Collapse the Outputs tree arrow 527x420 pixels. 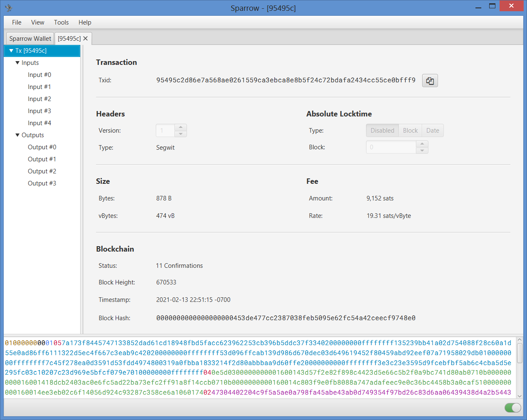pos(17,135)
